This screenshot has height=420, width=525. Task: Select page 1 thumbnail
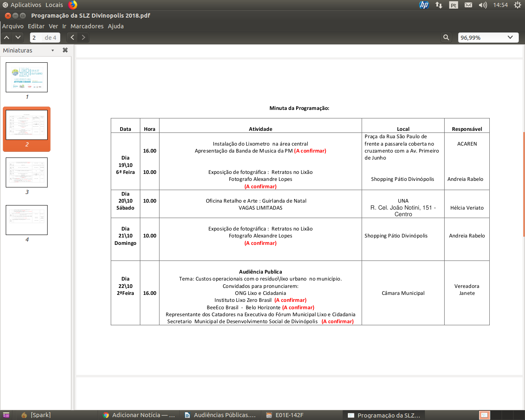tap(27, 77)
